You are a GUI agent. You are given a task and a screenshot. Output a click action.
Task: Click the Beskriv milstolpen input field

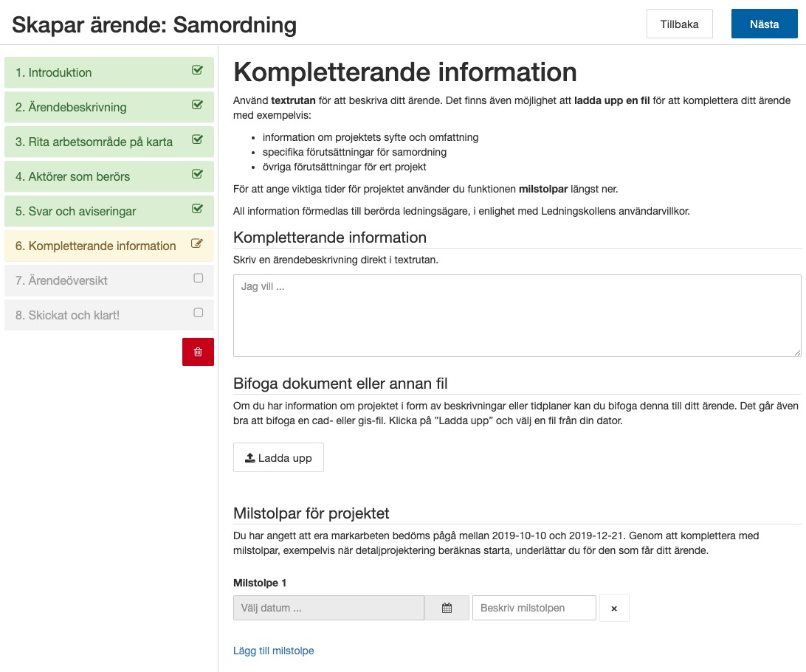tap(534, 607)
